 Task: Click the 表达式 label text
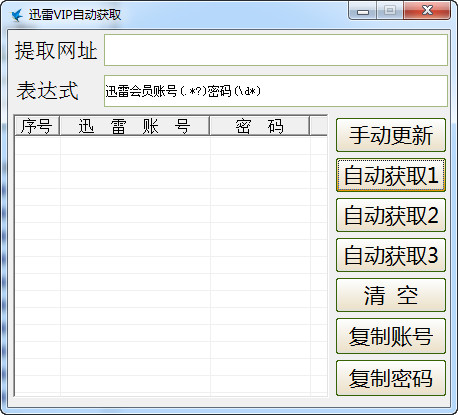tap(47, 91)
